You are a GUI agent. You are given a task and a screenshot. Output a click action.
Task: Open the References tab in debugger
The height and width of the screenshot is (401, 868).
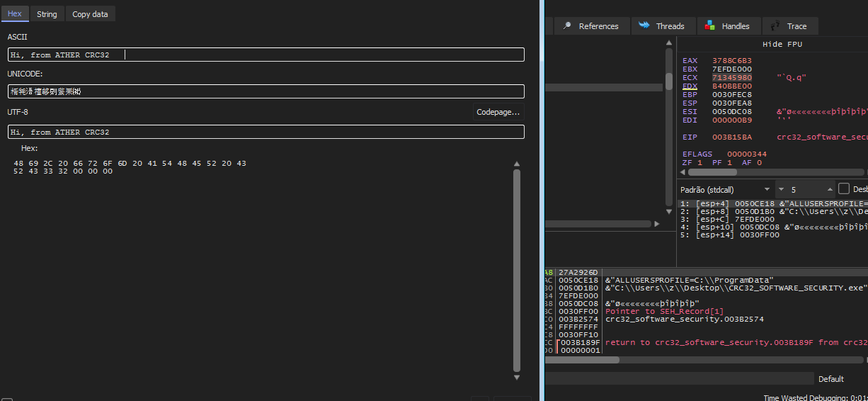(590, 26)
